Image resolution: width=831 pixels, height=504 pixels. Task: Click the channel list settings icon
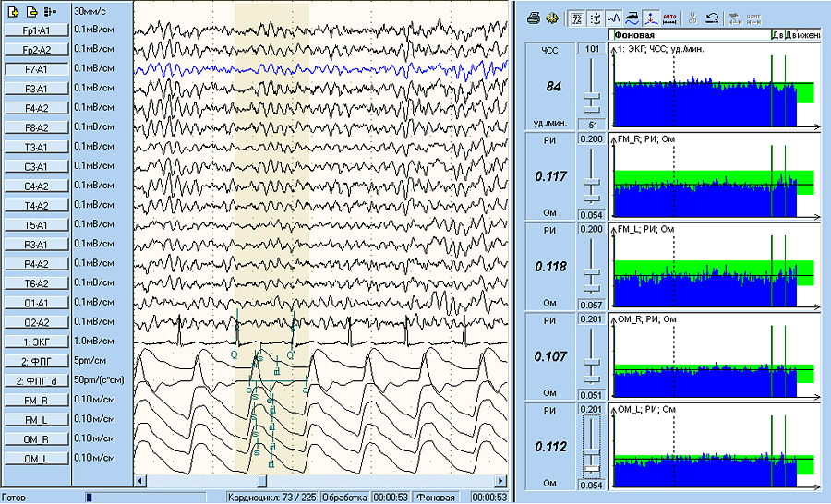coord(49,12)
